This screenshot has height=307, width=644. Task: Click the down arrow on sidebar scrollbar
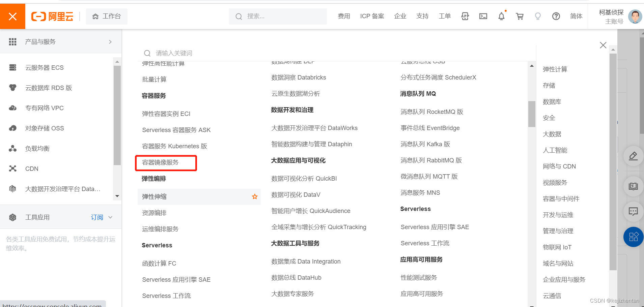(117, 196)
